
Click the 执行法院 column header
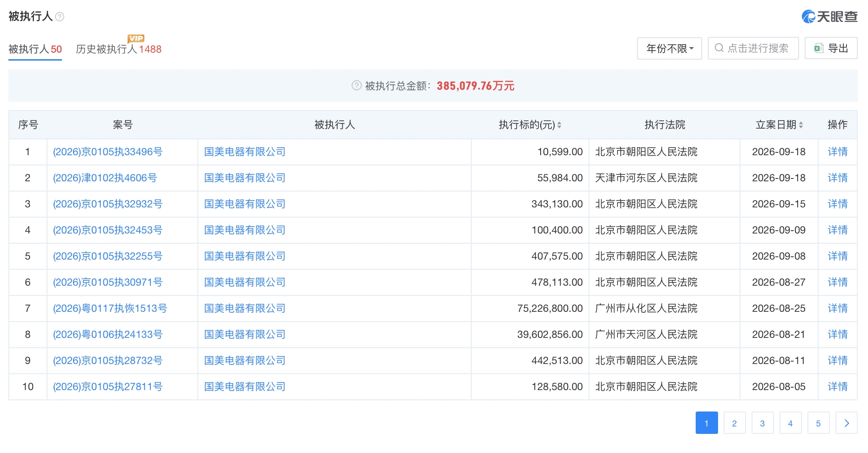tap(665, 125)
